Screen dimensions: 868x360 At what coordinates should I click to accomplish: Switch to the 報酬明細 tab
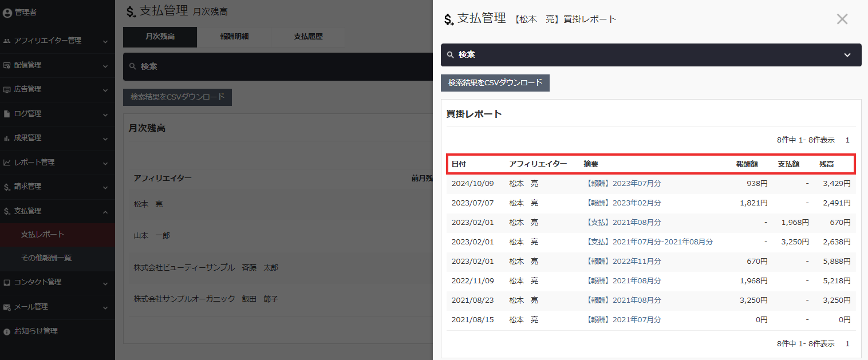234,37
